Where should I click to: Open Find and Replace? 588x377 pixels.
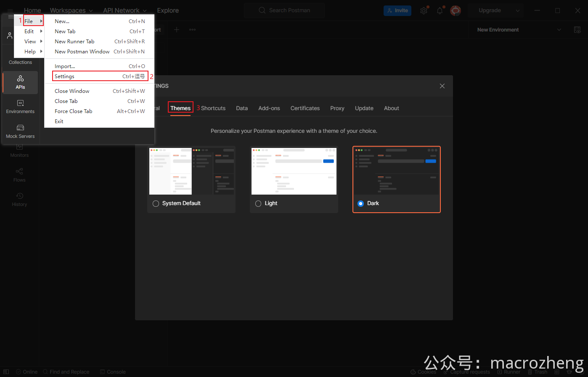(x=66, y=372)
